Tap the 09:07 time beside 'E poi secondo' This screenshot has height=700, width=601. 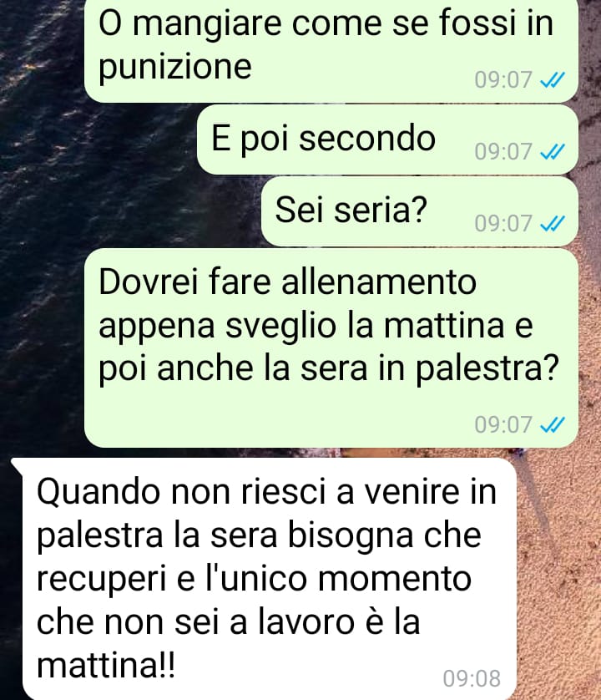coord(503,152)
